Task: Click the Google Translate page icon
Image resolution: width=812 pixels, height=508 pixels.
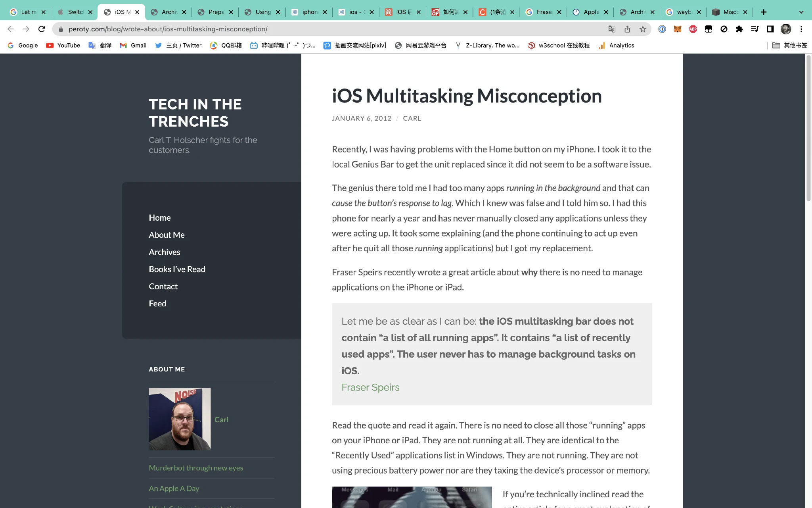Action: tap(612, 29)
